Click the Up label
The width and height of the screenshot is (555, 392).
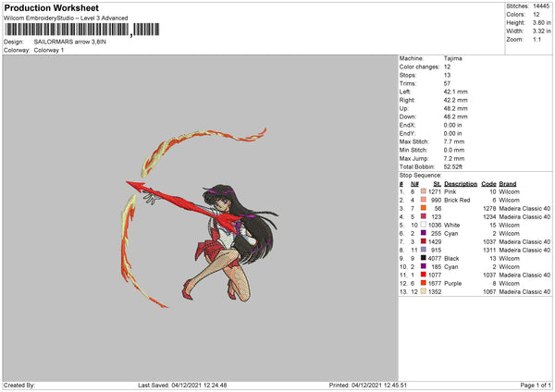point(404,108)
